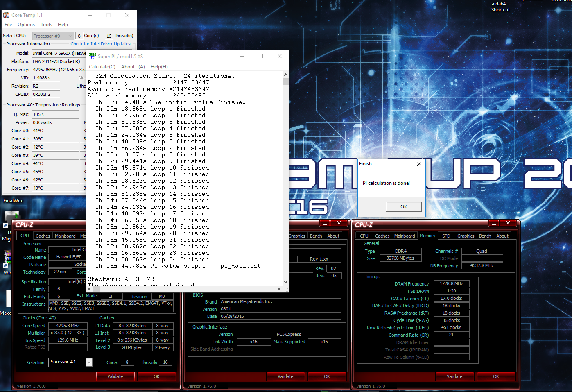
Task: Click Super PI horizontal scrollbar right arrow
Action: coord(279,289)
